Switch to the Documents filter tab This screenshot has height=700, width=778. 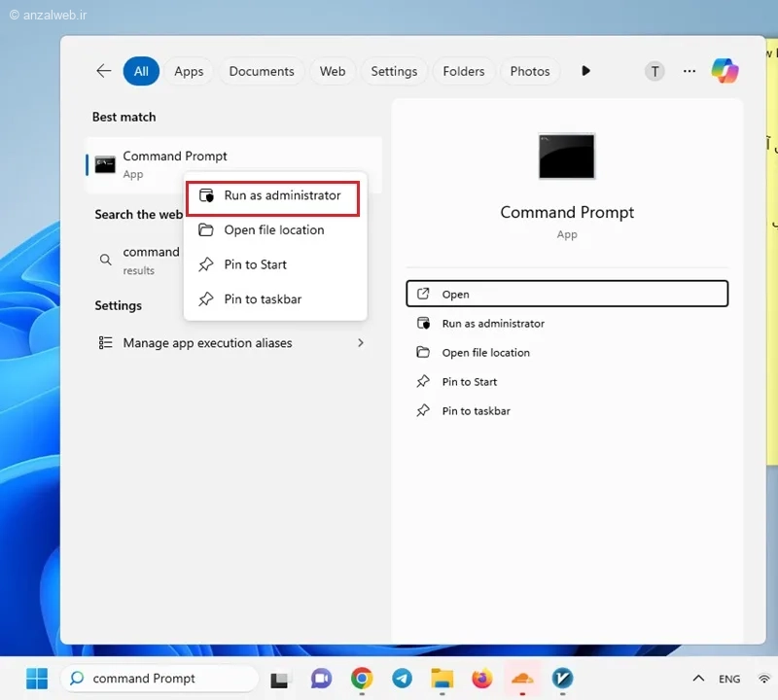click(x=262, y=71)
